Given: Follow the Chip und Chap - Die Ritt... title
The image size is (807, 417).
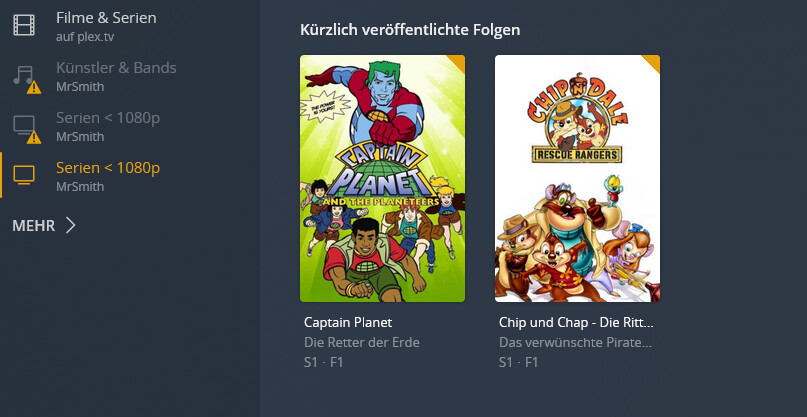Looking at the screenshot, I should [x=576, y=322].
